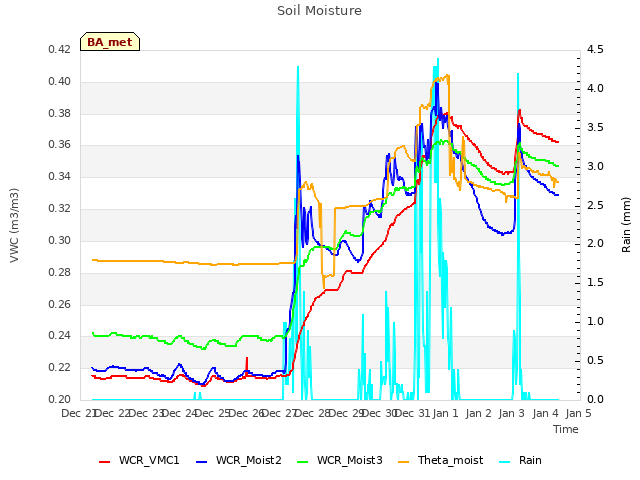The height and width of the screenshot is (480, 640).
Task: Click the 0.40 left axis value
Action: (60, 82)
